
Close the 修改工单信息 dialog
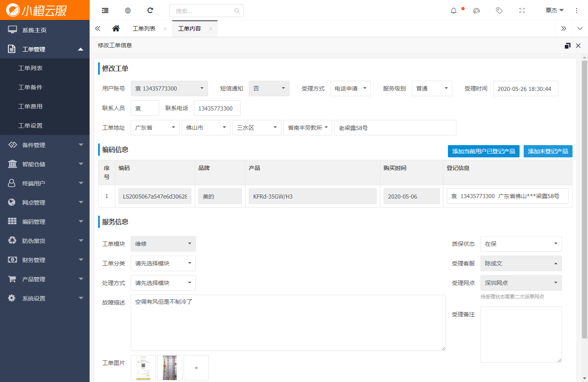tap(578, 46)
